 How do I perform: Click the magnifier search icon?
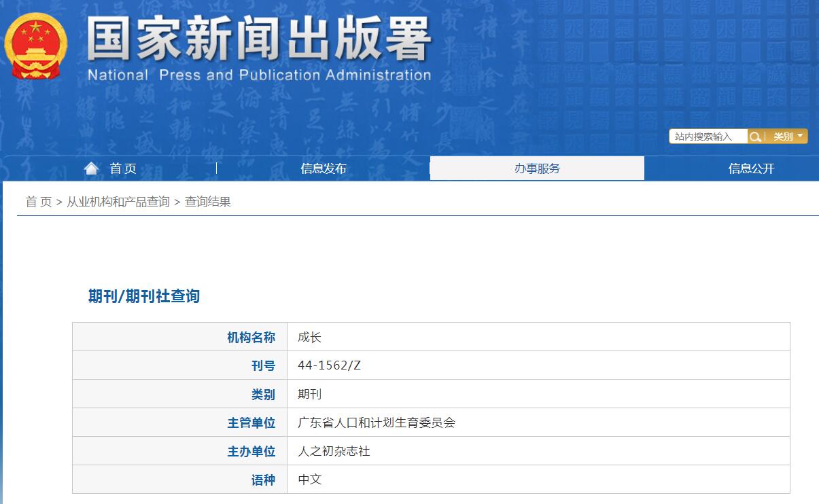(756, 136)
